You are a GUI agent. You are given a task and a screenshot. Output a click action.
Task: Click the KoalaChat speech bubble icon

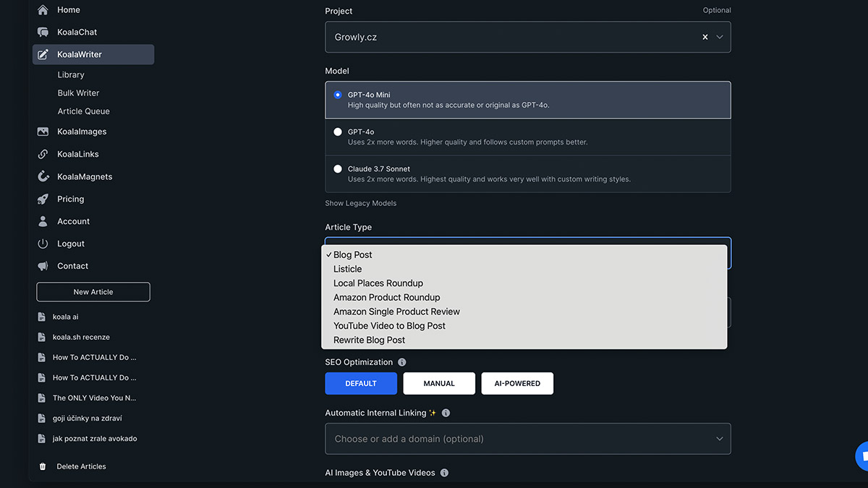[x=43, y=33]
